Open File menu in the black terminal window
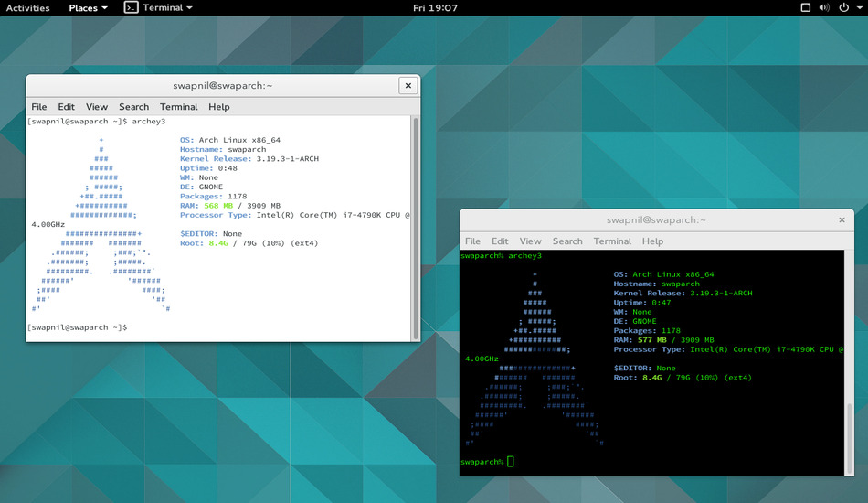This screenshot has height=503, width=868. [472, 241]
